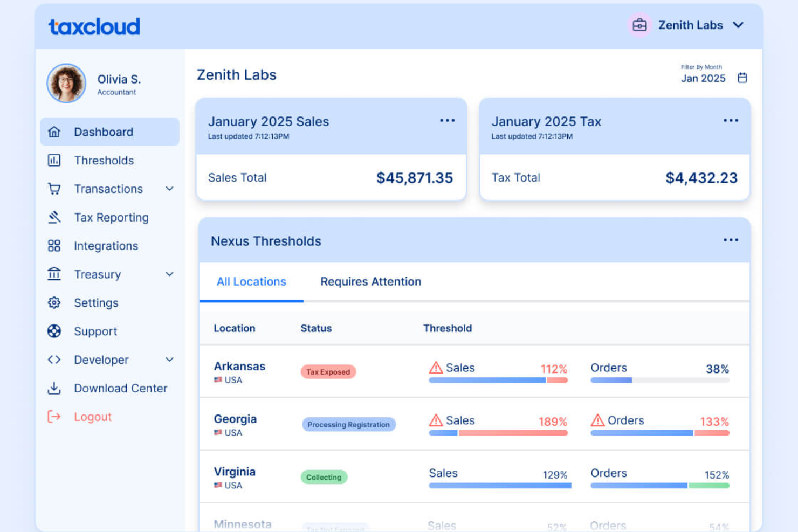The image size is (798, 532).
Task: Click the Treasury bank icon
Action: click(x=54, y=274)
